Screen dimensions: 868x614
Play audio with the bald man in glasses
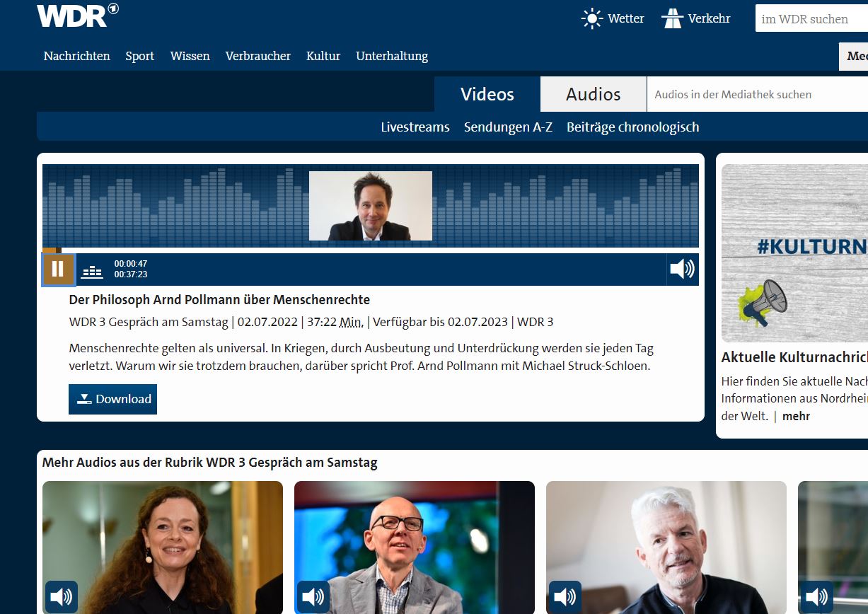tap(313, 597)
